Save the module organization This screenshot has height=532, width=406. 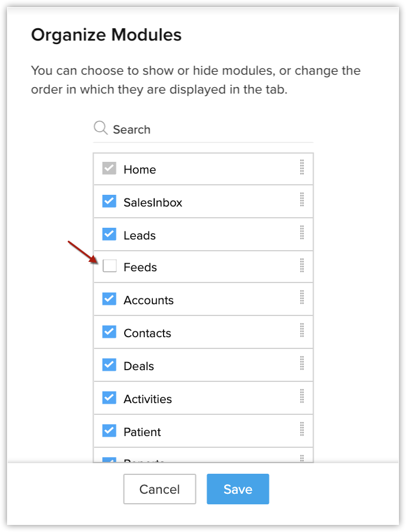pyautogui.click(x=238, y=489)
